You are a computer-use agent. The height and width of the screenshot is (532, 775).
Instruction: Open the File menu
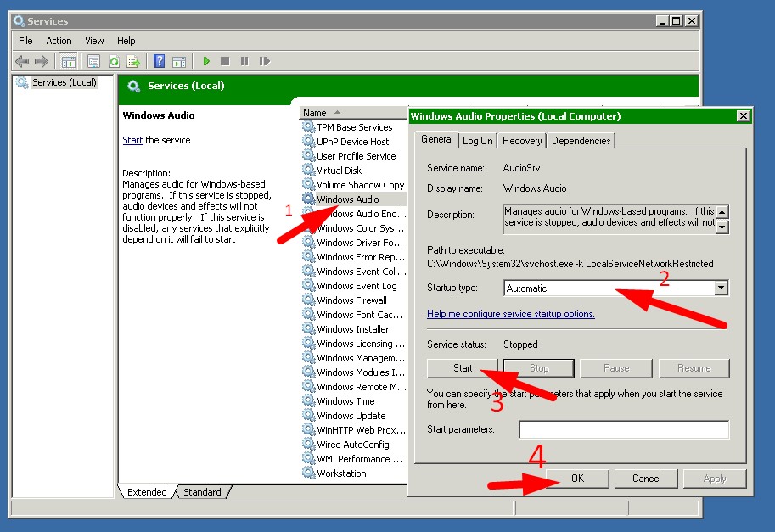pos(25,41)
